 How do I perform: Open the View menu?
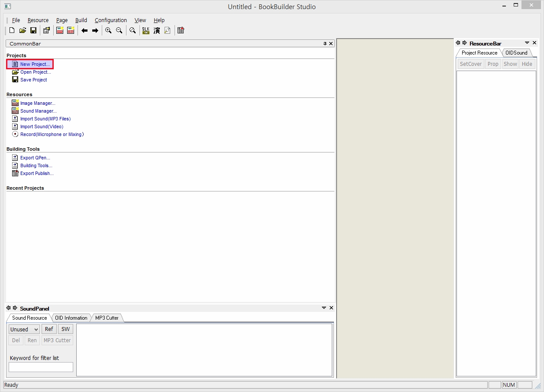coord(140,20)
